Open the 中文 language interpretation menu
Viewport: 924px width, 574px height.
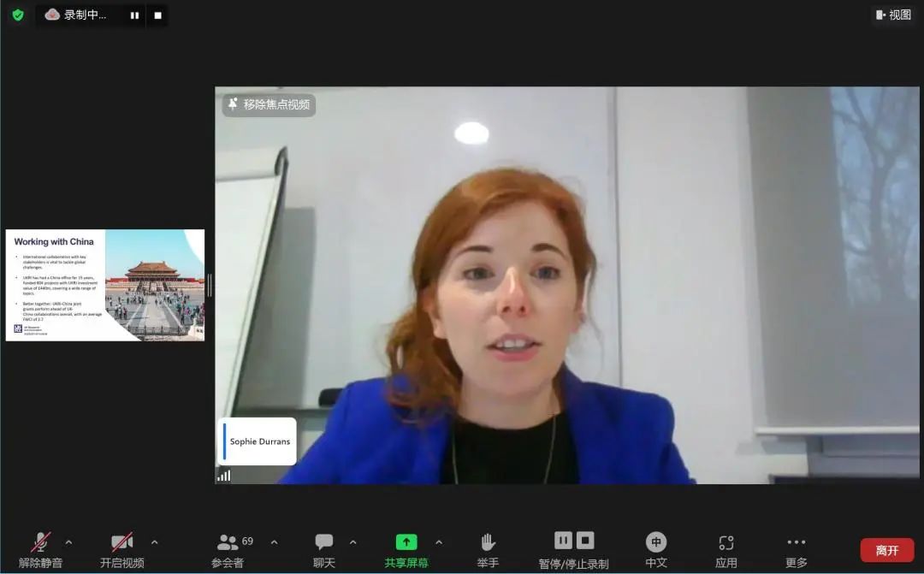(x=656, y=549)
